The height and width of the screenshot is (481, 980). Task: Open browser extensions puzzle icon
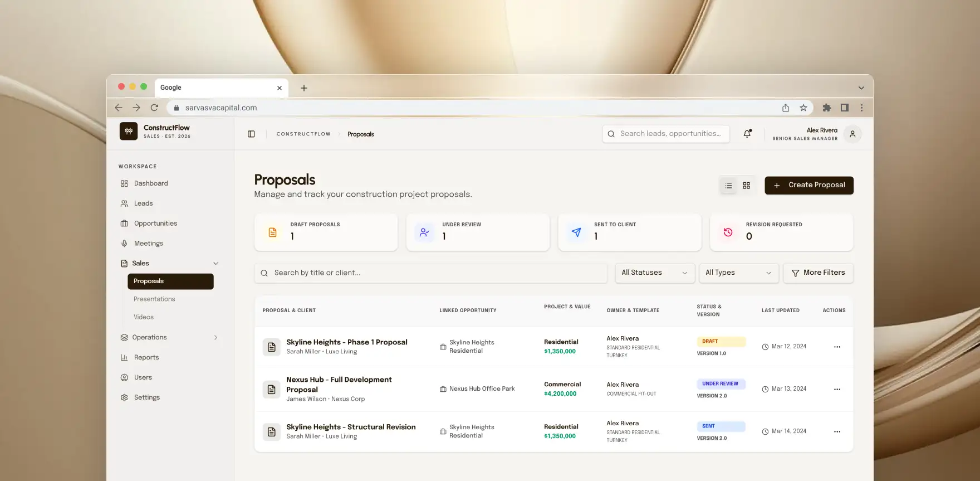(827, 108)
